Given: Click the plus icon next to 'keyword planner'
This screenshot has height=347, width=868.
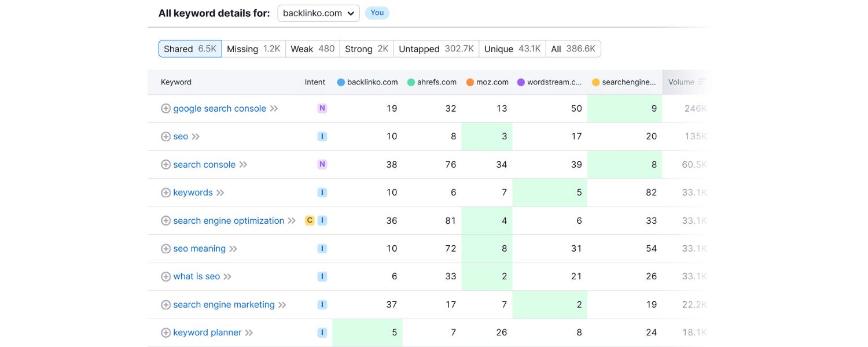Looking at the screenshot, I should (165, 332).
